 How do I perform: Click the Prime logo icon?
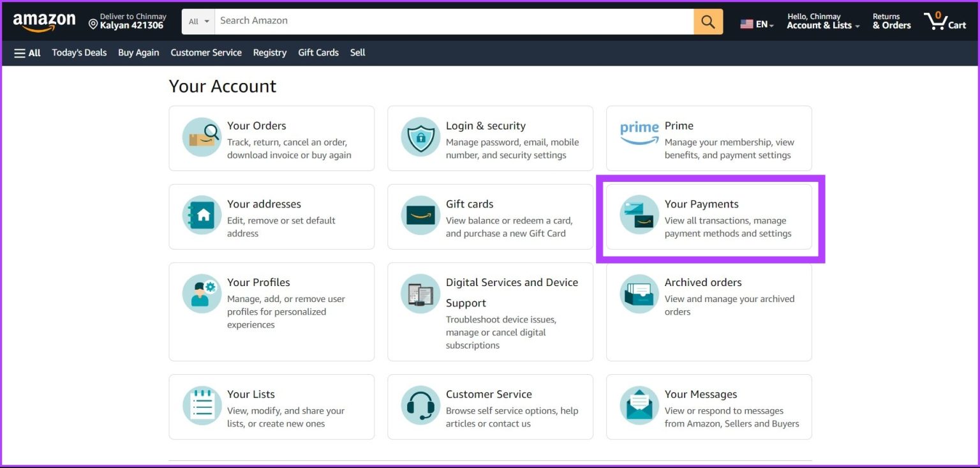pyautogui.click(x=639, y=130)
